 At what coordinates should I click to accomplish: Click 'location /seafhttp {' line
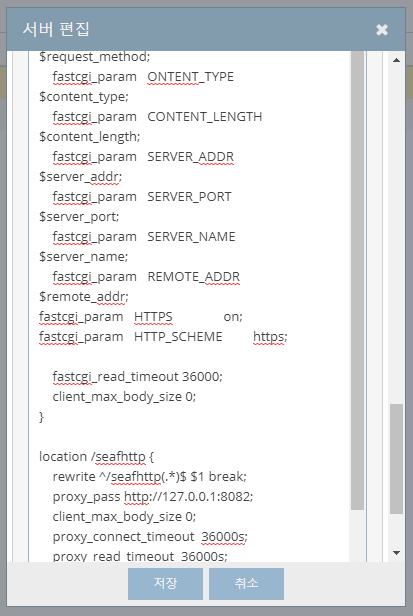(96, 457)
